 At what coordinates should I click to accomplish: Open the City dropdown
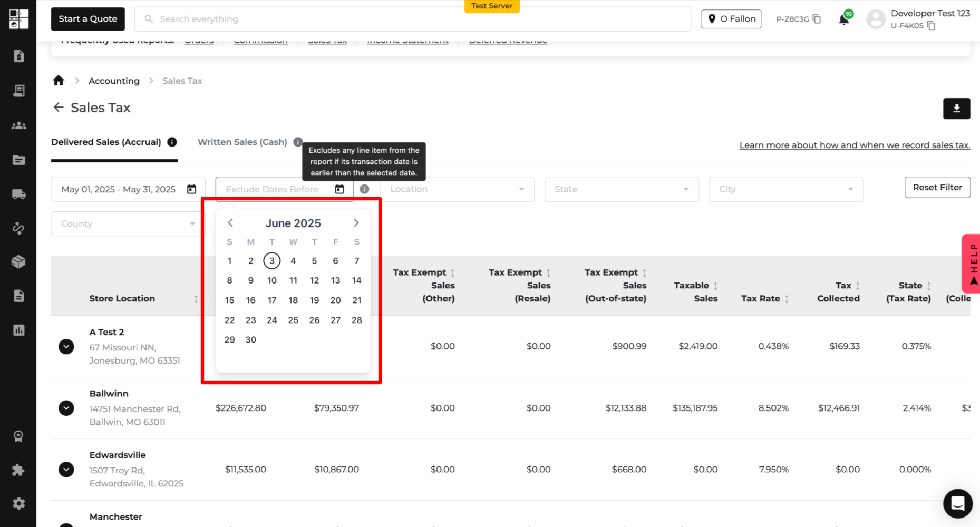click(785, 189)
